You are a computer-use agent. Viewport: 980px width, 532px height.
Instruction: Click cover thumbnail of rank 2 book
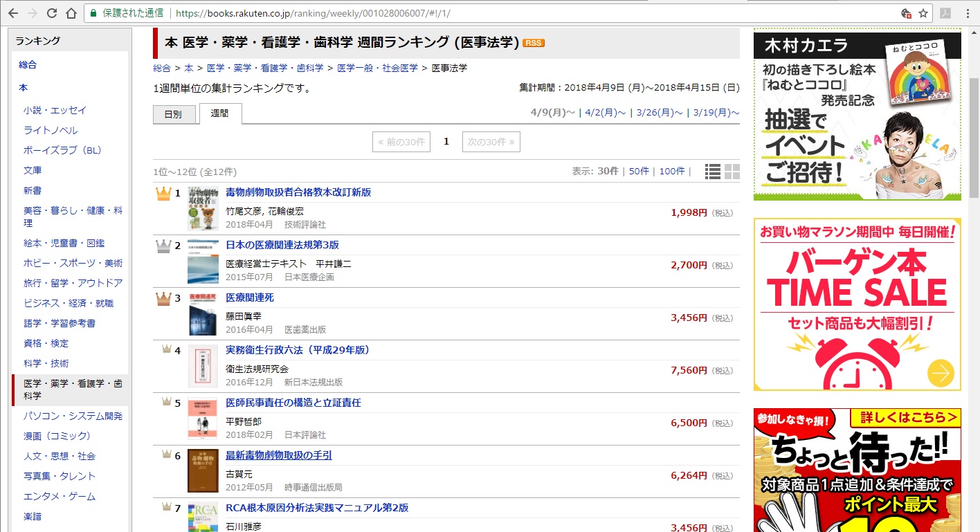[203, 262]
